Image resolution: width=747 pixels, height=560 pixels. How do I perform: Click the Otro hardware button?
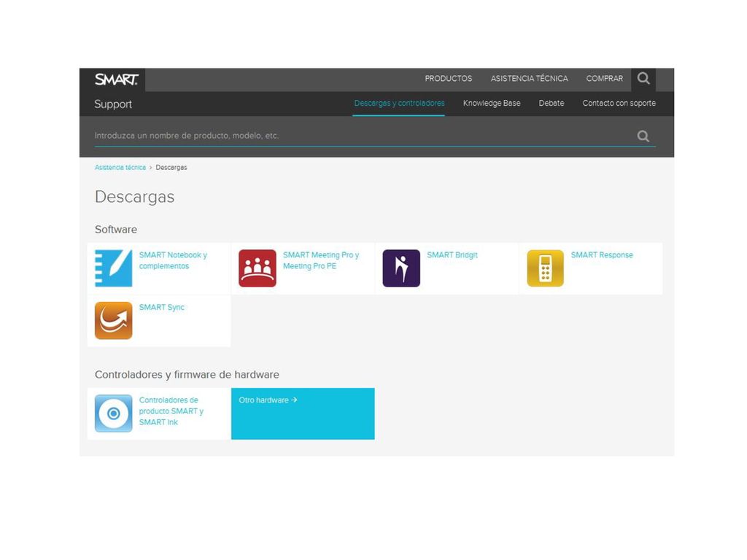tap(303, 413)
